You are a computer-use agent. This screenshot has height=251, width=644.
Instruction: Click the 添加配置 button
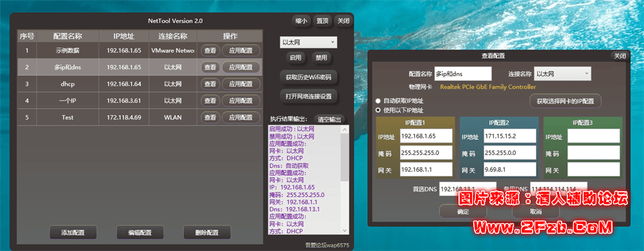point(73,232)
